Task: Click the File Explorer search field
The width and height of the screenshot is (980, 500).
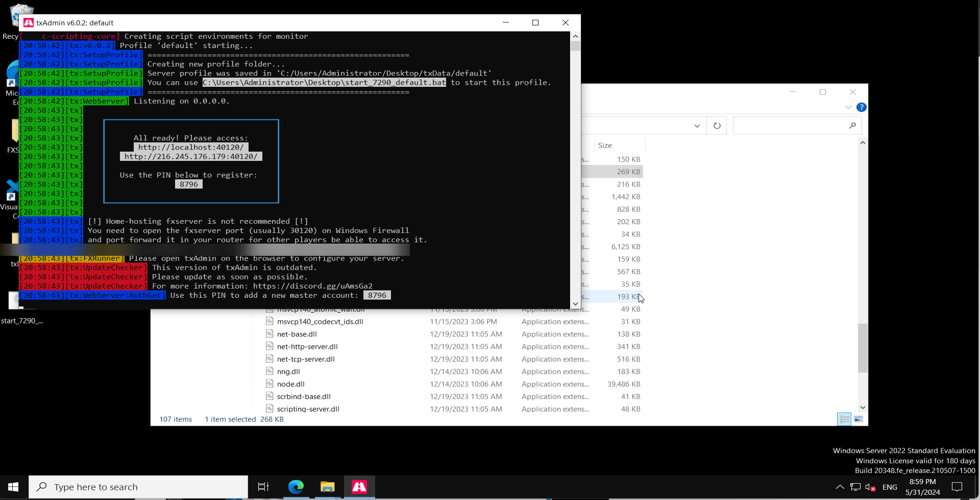Action: [x=797, y=126]
